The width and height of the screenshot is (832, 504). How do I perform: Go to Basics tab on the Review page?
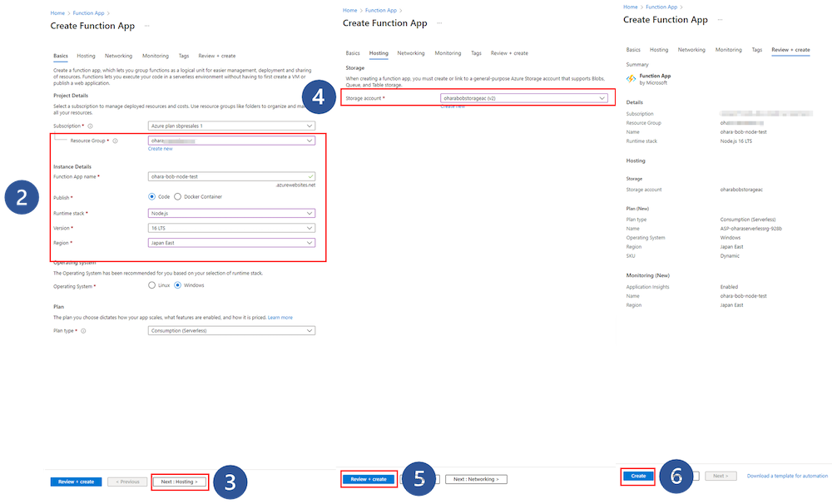click(633, 50)
